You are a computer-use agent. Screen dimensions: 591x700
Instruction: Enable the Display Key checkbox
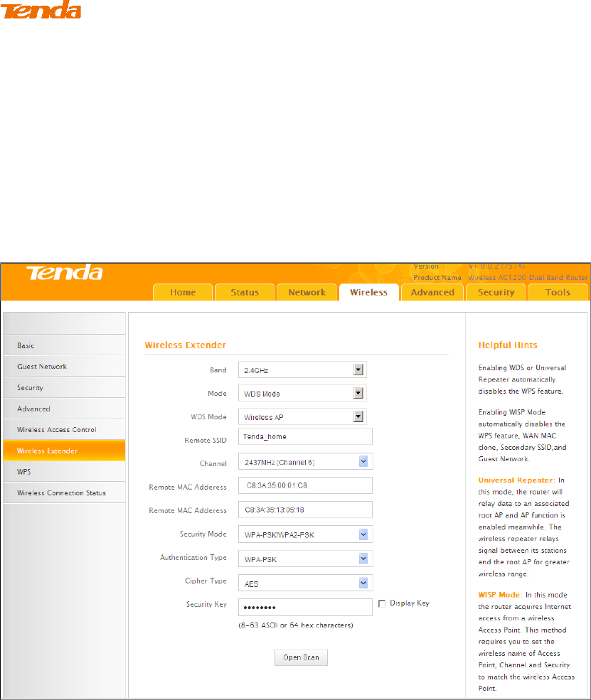[x=382, y=603]
